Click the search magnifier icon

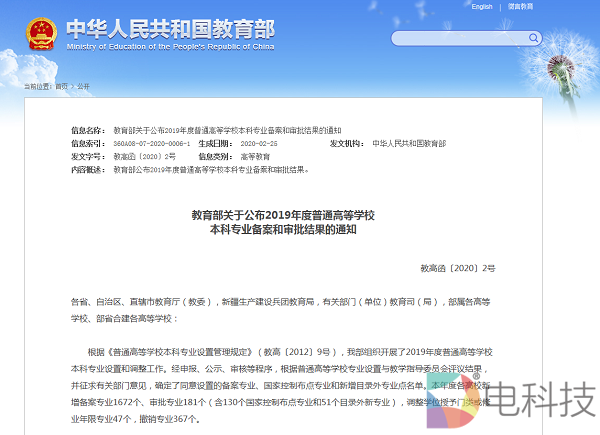(x=533, y=38)
